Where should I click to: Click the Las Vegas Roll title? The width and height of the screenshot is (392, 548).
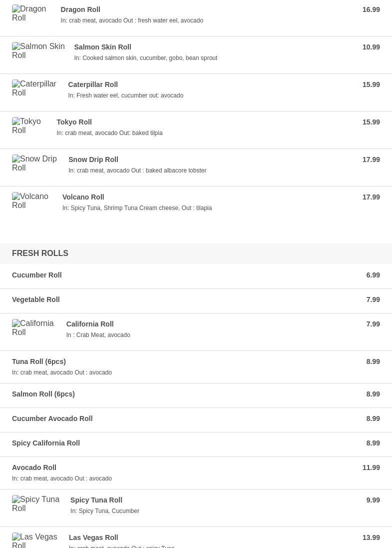93,537
